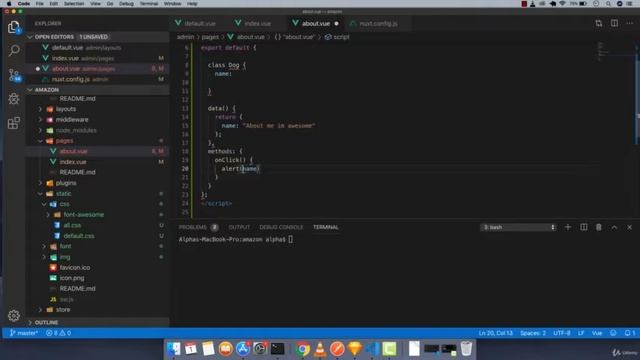640x360 pixels.
Task: Collapse the static folder
Action: 63,193
